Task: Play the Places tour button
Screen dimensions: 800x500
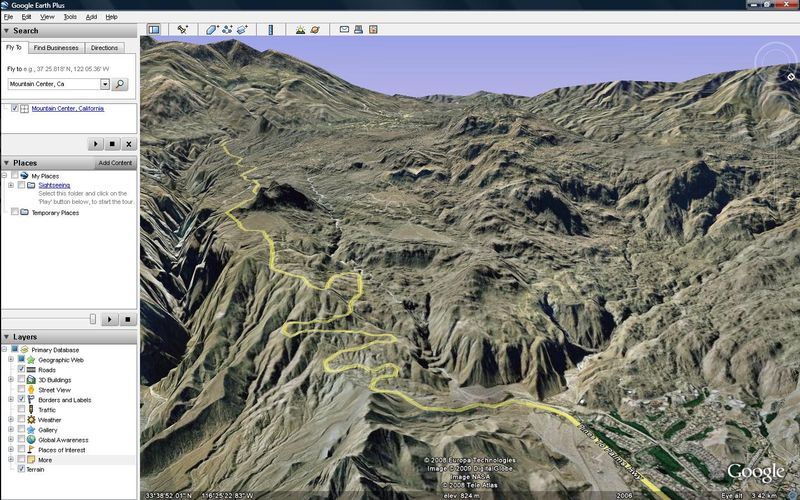Action: (109, 319)
